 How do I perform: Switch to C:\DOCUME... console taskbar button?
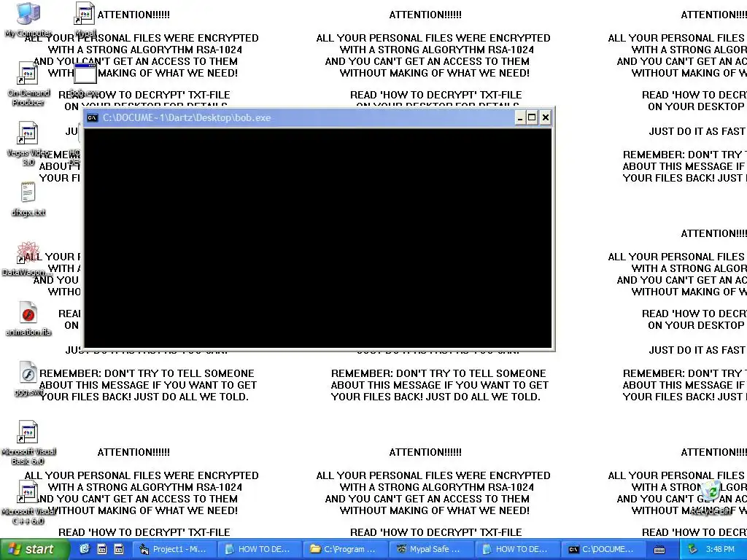603,549
